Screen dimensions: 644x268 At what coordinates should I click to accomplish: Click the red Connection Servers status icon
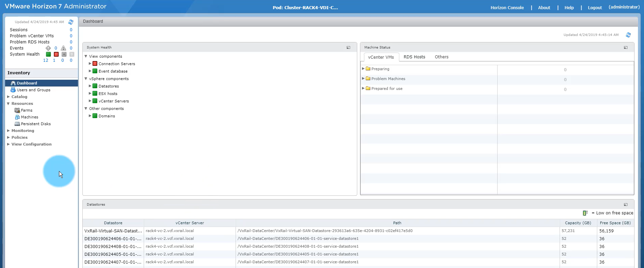(x=95, y=64)
